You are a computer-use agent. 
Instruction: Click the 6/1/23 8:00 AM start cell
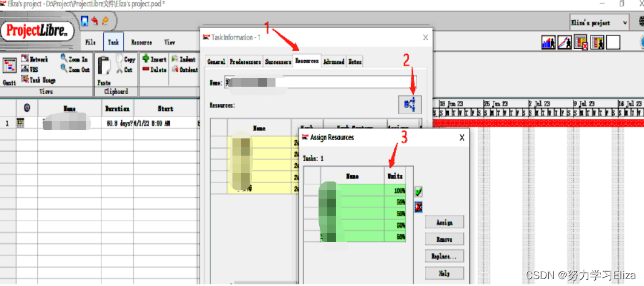click(x=165, y=123)
